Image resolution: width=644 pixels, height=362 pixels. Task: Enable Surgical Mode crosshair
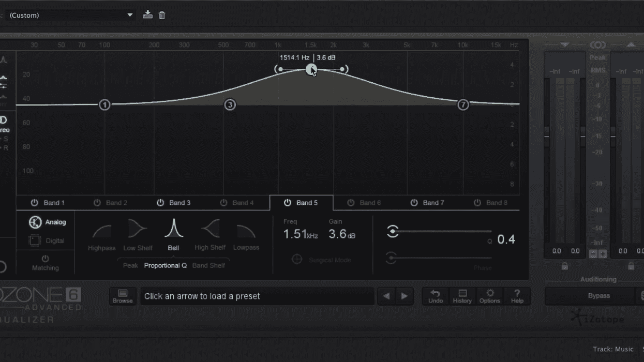pyautogui.click(x=296, y=260)
